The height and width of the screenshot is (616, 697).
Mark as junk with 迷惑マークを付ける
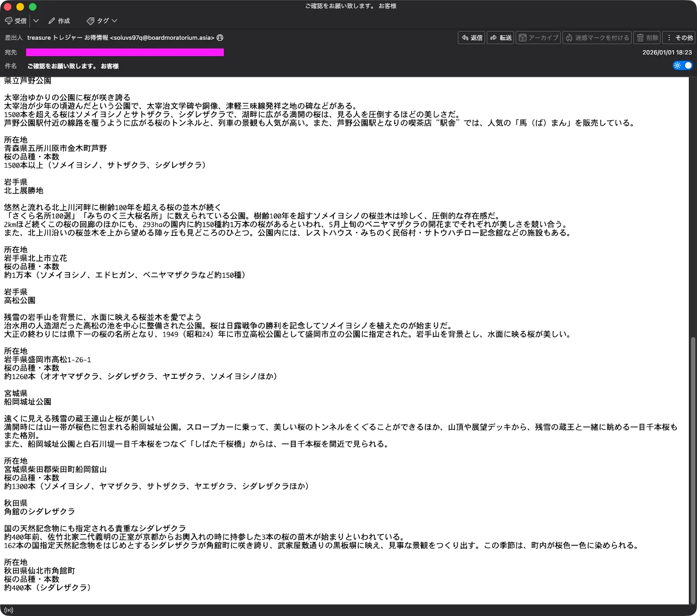[x=597, y=38]
